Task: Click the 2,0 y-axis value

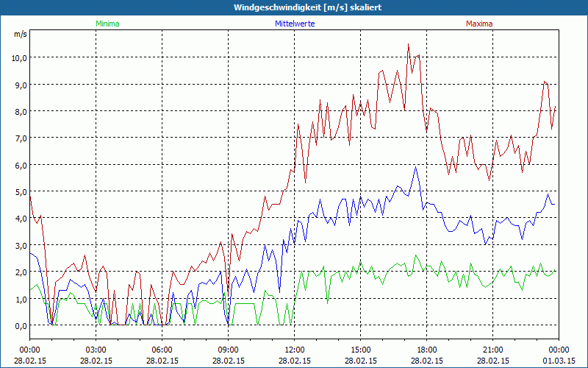Action: (21, 272)
